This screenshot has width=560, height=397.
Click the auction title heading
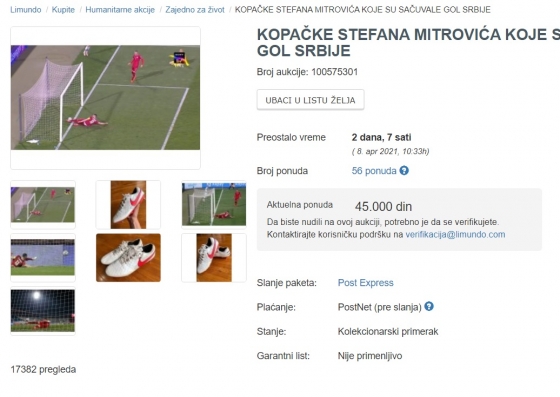tap(408, 42)
